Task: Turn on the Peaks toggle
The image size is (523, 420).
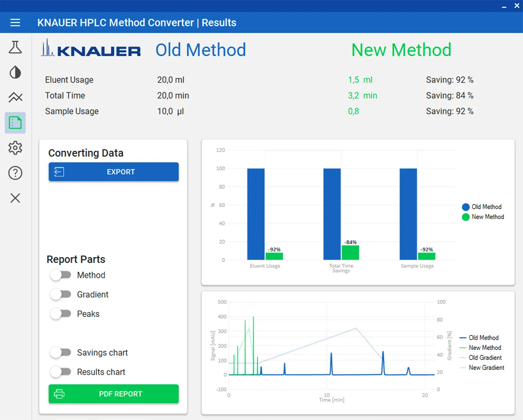Action: [x=61, y=314]
